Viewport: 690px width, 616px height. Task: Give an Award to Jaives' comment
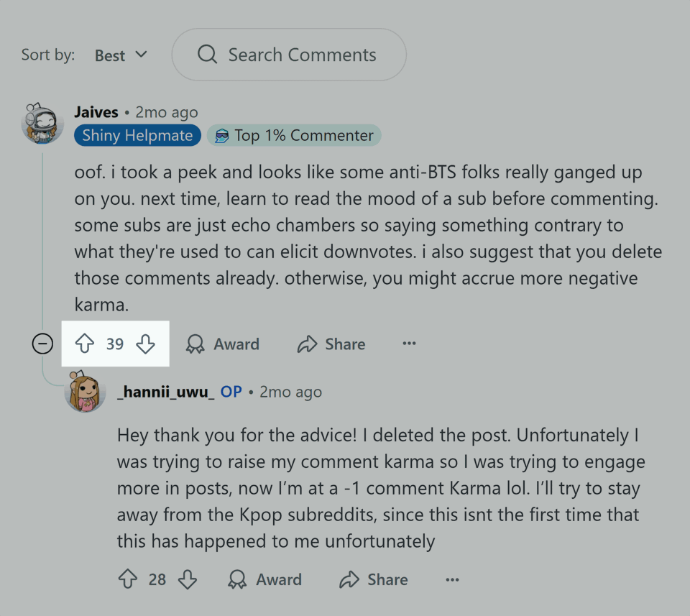coord(222,344)
